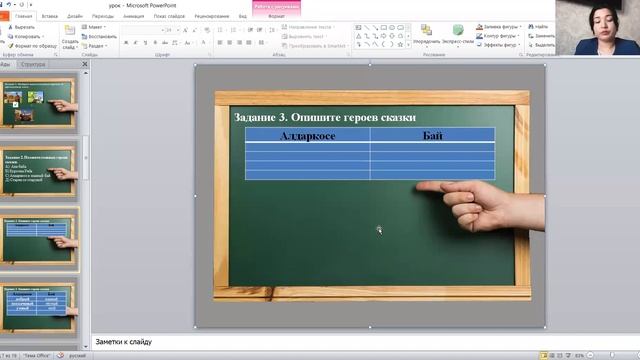Click the Алдаркосе table header cell

(x=308, y=136)
